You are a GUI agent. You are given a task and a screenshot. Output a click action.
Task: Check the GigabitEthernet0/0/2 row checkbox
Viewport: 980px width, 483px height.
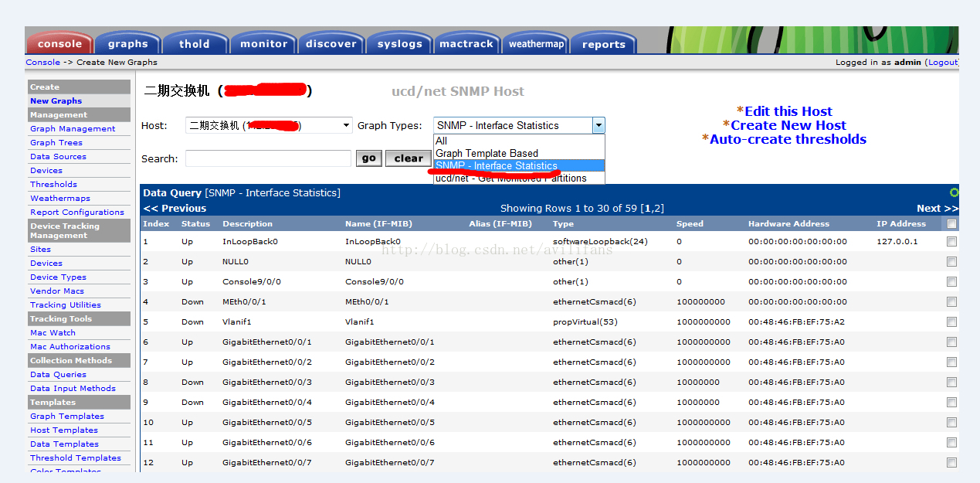click(x=951, y=362)
